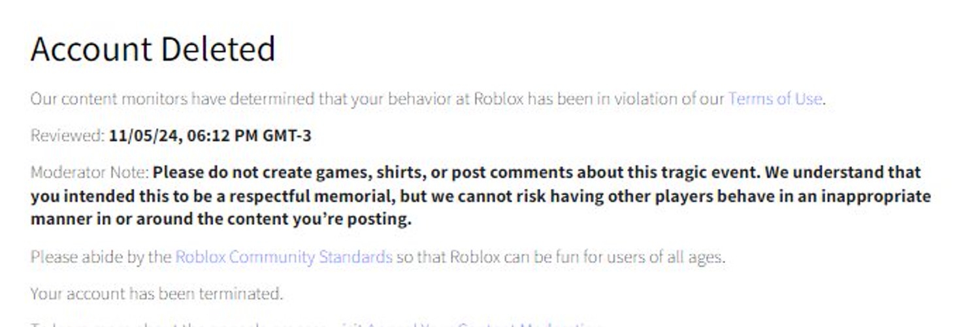Click 'Your account has been terminated' text
This screenshot has height=327, width=980.
coord(157,294)
